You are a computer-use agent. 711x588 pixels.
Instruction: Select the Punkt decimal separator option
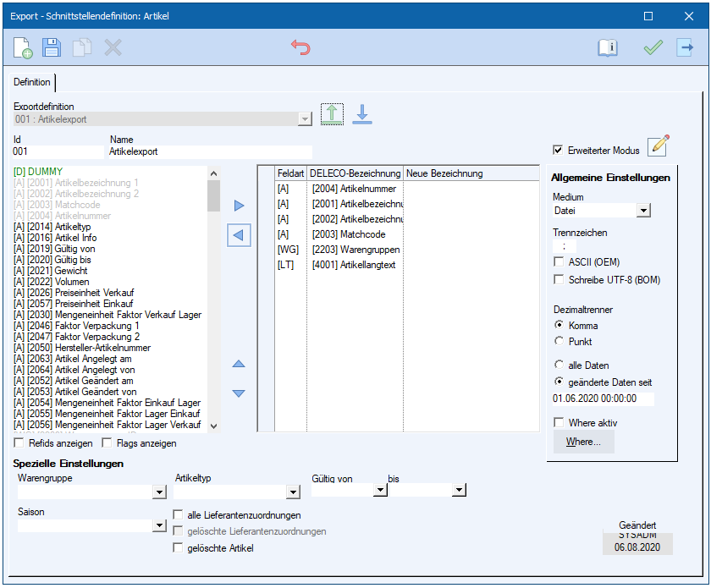(x=559, y=341)
